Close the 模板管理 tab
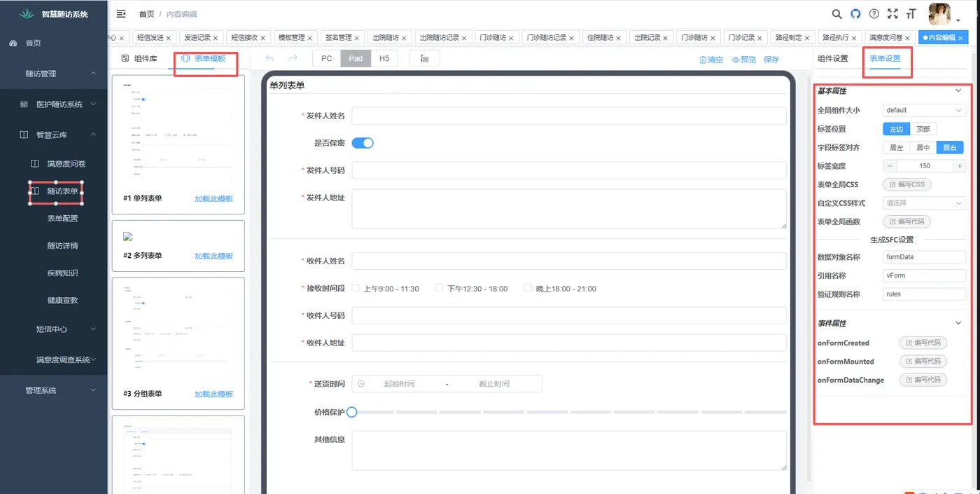 [x=310, y=38]
